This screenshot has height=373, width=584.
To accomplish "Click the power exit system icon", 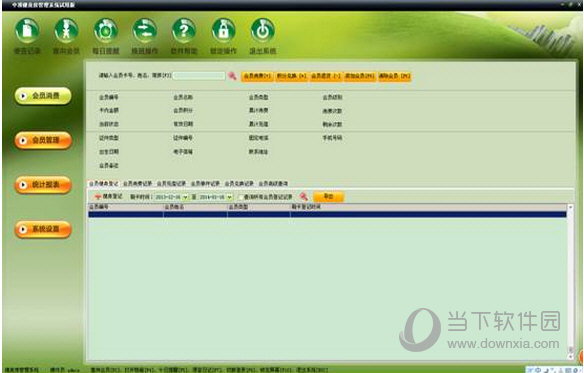I will pos(263,30).
